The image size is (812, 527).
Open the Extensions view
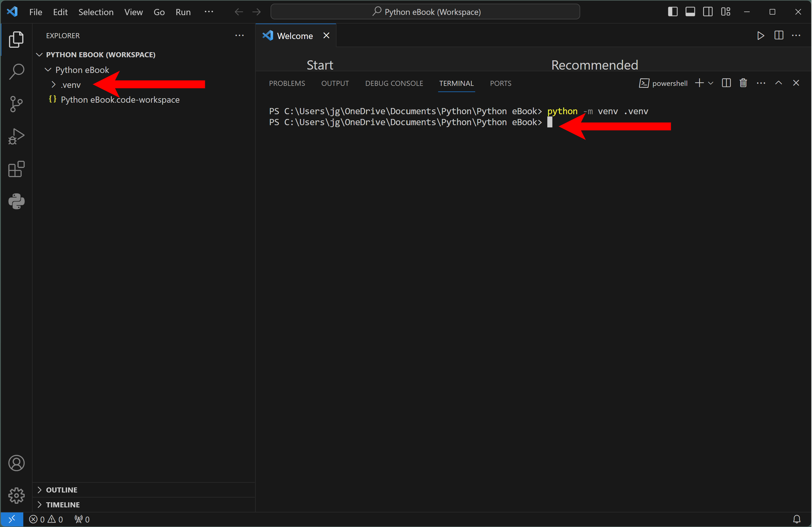pyautogui.click(x=16, y=169)
